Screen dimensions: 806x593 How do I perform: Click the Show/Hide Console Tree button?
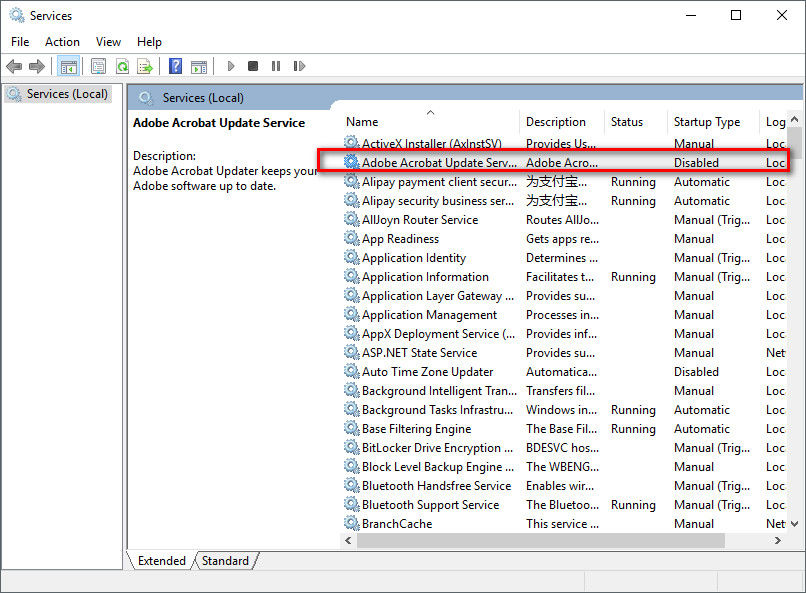tap(68, 66)
